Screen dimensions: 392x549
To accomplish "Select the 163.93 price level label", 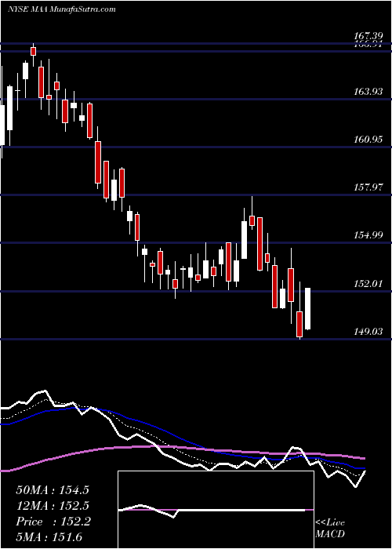I will [x=368, y=92].
